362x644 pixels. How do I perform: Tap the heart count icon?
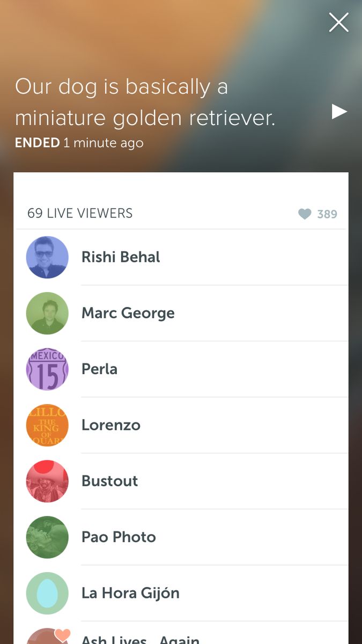305,214
